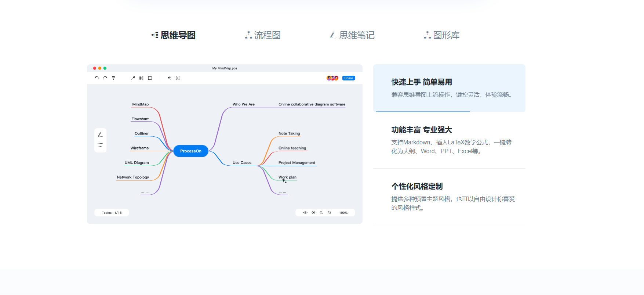Click the redo arrow in mind map toolbar
The width and height of the screenshot is (644, 295).
pos(105,78)
